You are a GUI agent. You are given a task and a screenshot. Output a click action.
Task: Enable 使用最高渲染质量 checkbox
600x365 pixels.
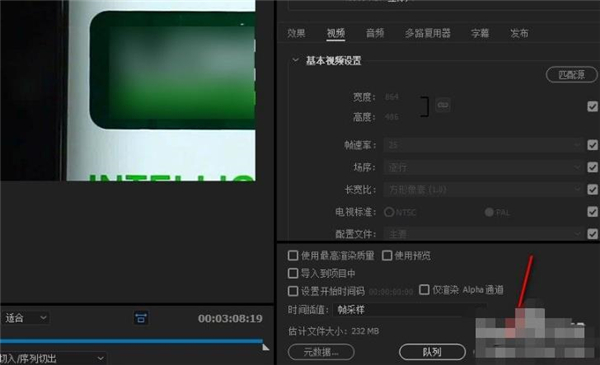pyautogui.click(x=293, y=256)
